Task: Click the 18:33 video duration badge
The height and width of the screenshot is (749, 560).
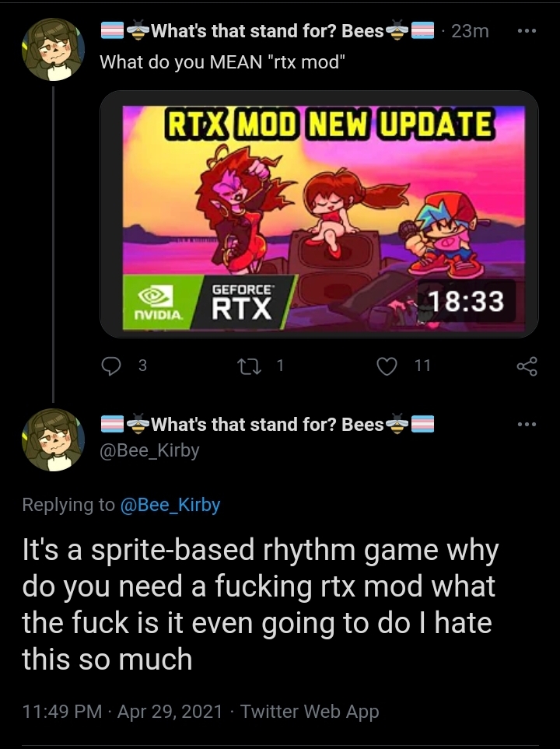Action: point(466,301)
